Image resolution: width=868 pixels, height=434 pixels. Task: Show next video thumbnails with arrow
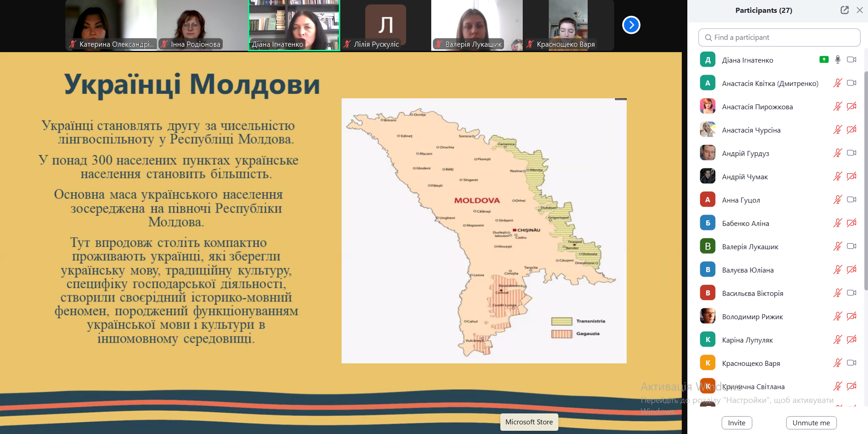631,25
